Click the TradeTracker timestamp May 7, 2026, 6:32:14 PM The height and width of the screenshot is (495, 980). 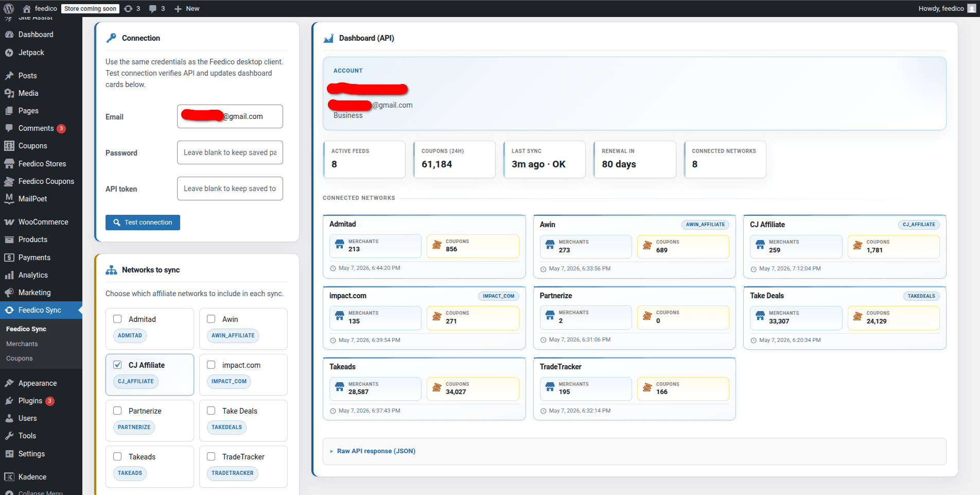click(580, 411)
